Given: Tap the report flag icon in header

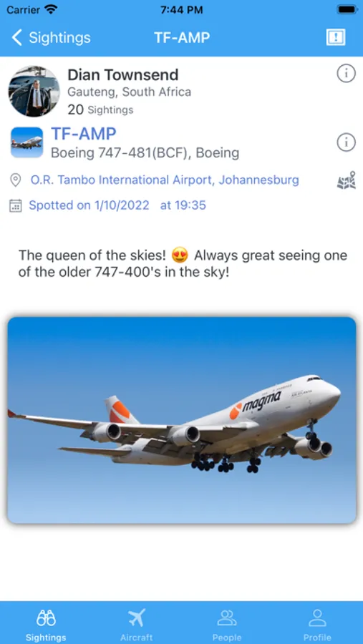Looking at the screenshot, I should coord(336,37).
